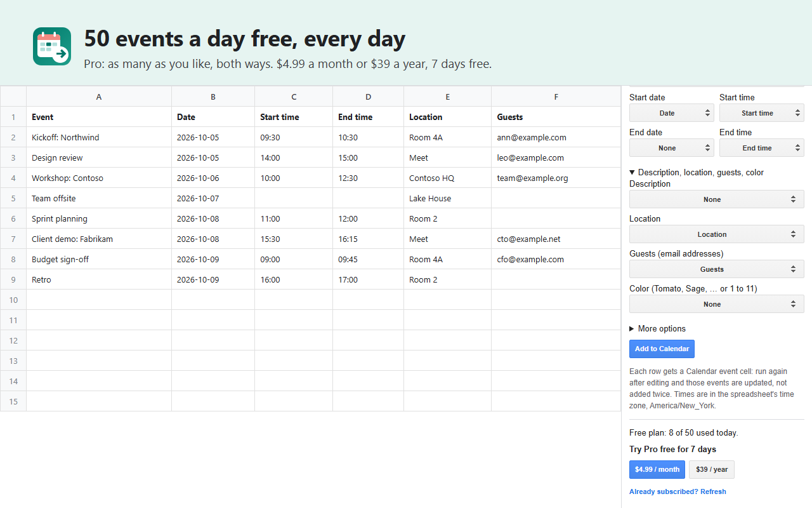Screen dimensions: 812x508
Task: Open the End date dropdown set to None
Action: pyautogui.click(x=672, y=148)
